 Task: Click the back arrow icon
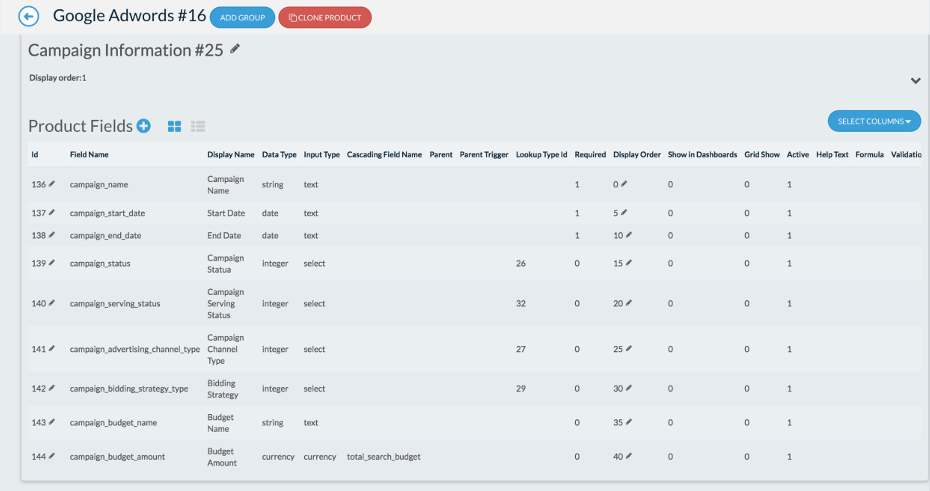click(x=28, y=16)
